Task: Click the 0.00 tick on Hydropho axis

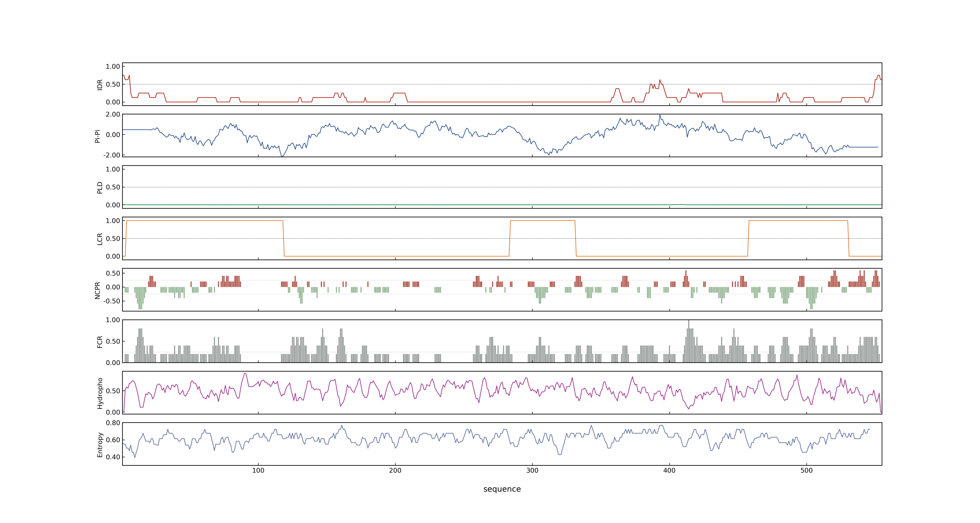Action: [x=113, y=412]
